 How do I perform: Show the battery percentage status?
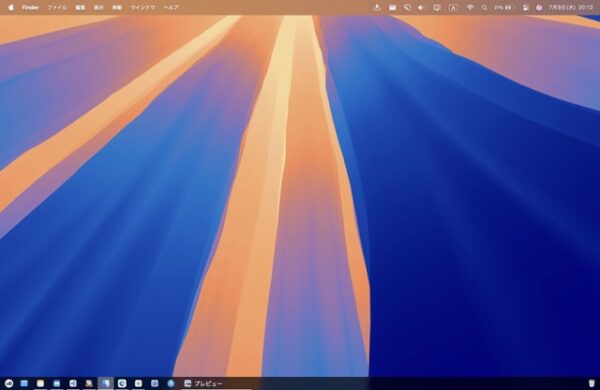click(503, 7)
